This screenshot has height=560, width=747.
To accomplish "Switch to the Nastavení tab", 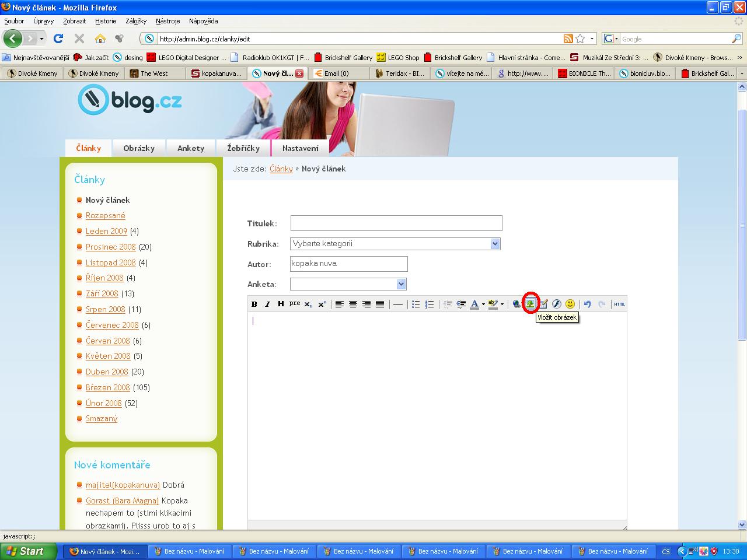I will click(x=301, y=148).
